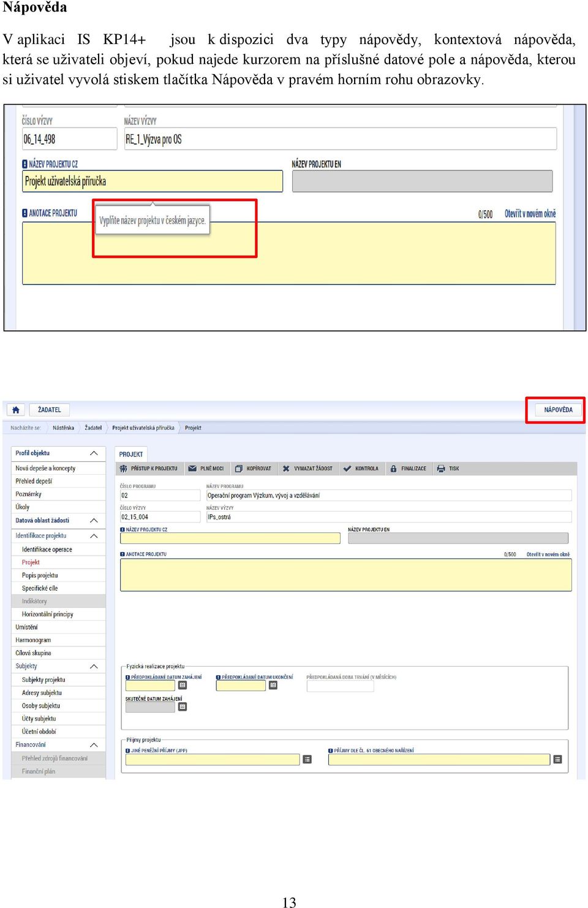Go to Nástěnka breadcrumb
Image resolution: width=588 pixels, height=908 pixels.
pyautogui.click(x=63, y=428)
